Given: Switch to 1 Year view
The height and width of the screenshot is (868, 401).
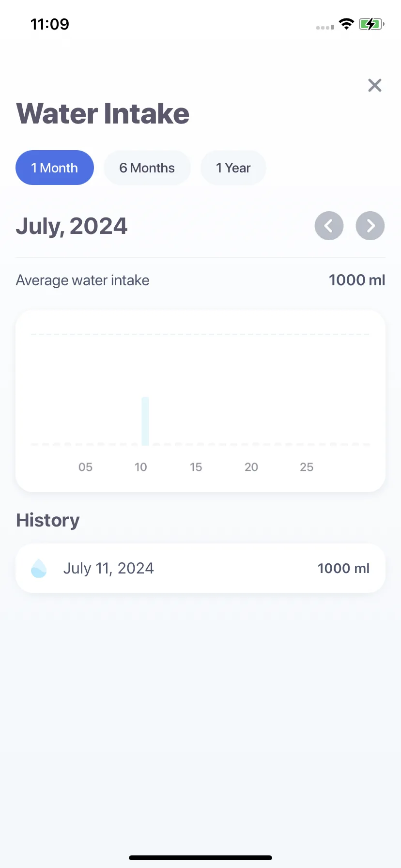Looking at the screenshot, I should click(x=233, y=168).
